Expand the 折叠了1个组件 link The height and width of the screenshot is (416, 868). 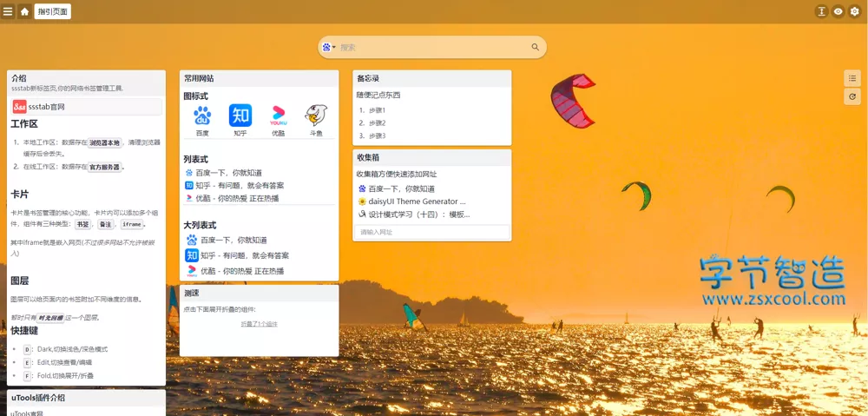pos(259,324)
